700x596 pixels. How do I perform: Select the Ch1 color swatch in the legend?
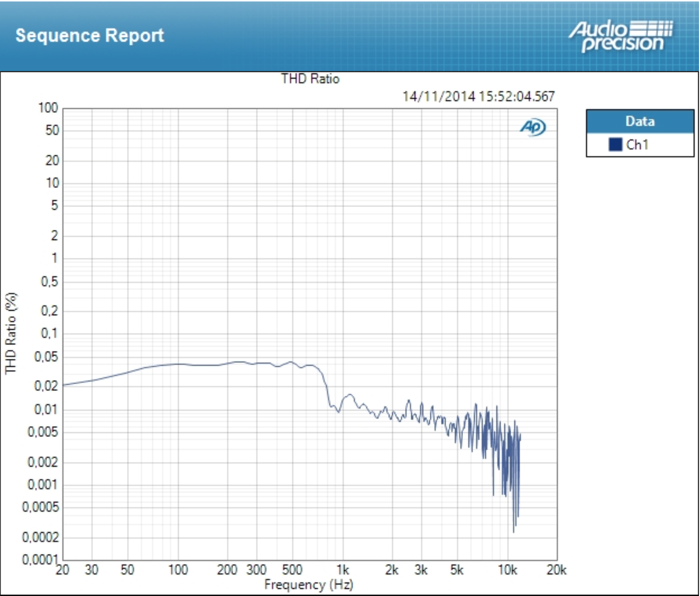click(615, 145)
